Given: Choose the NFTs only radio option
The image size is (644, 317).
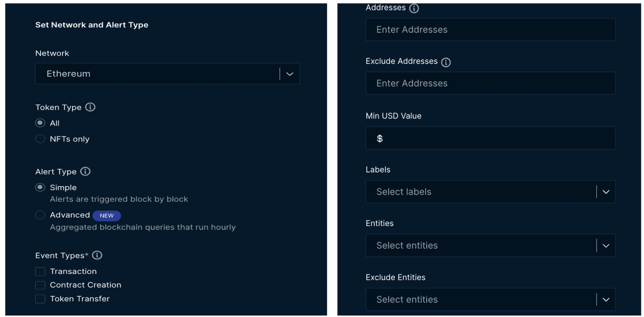Looking at the screenshot, I should point(40,139).
